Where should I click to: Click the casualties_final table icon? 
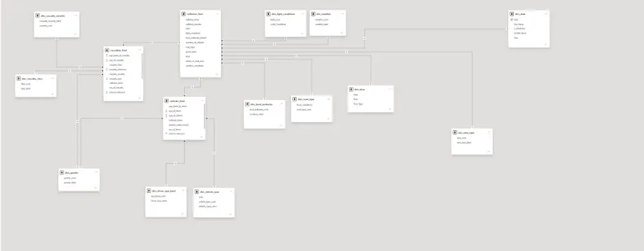[x=107, y=50]
